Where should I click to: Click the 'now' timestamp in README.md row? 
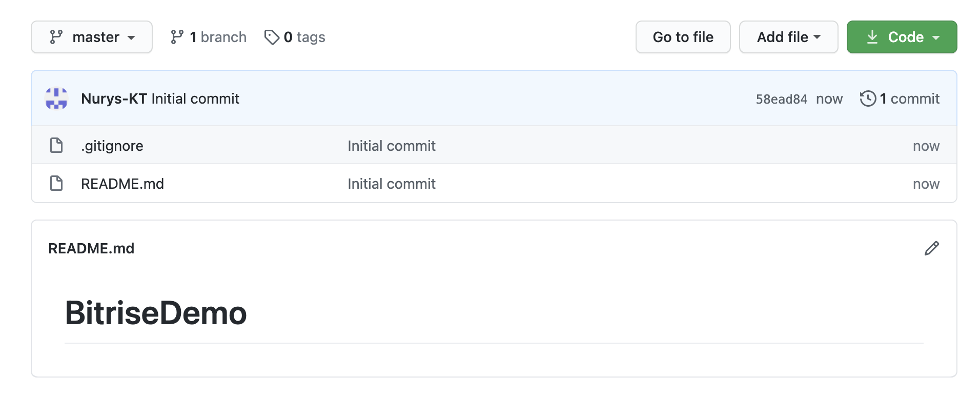926,184
